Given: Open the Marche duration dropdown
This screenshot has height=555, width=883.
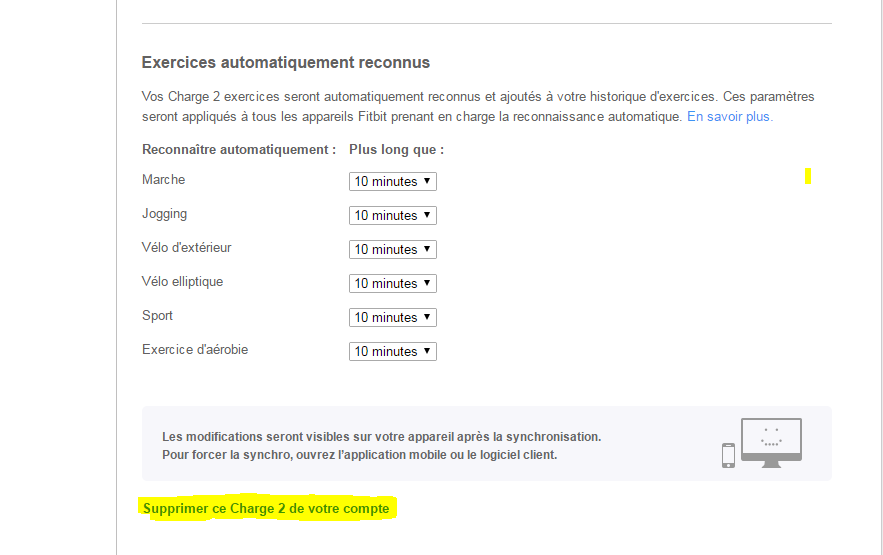Looking at the screenshot, I should tap(393, 182).
